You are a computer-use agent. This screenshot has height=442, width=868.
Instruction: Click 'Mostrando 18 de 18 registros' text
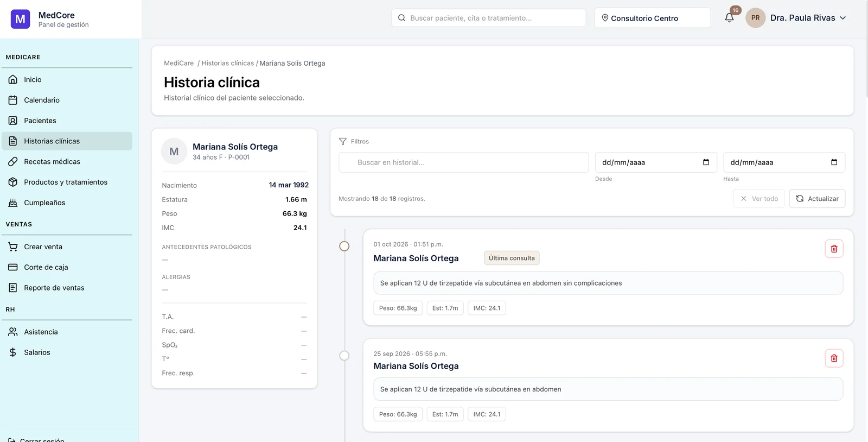tap(382, 199)
